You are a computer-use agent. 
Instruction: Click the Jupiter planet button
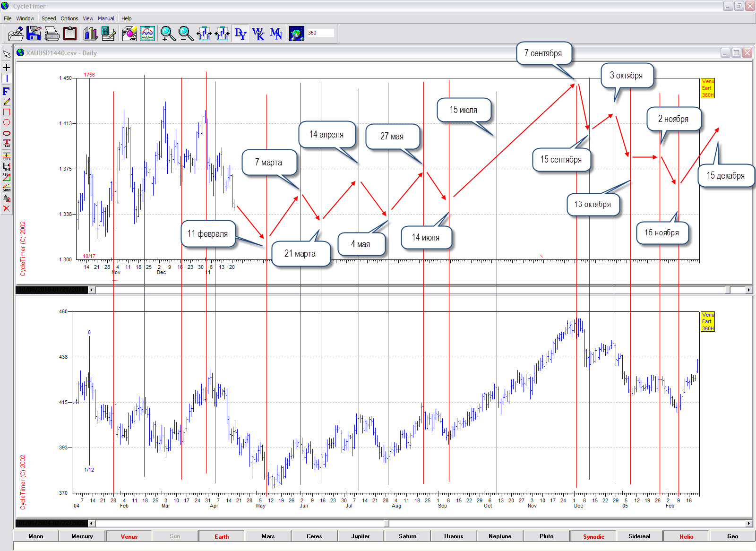tap(361, 536)
